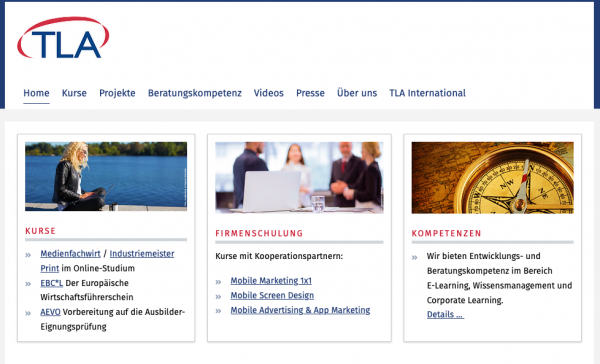The image size is (600, 364).
Task: Select the Mobile Screen Design link
Action: tap(272, 295)
